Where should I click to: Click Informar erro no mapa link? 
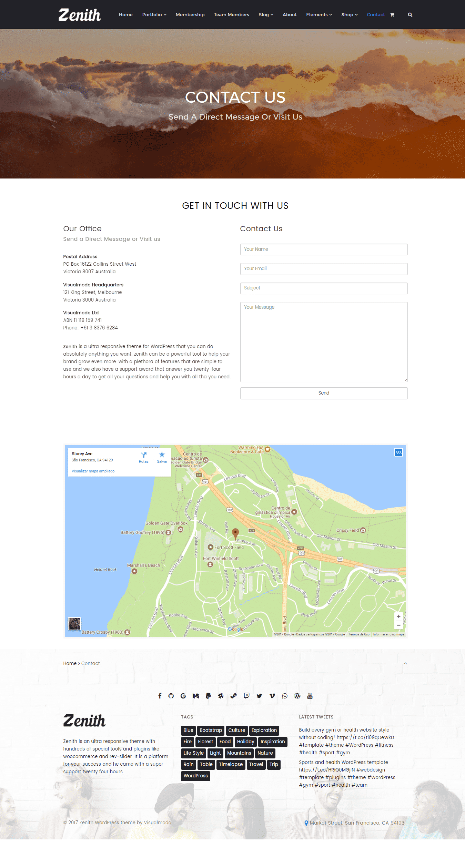(x=388, y=634)
